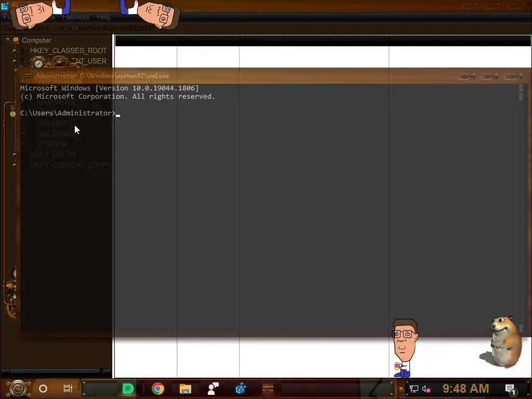Open the green app icon in taskbar
Image resolution: width=532 pixels, height=399 pixels.
click(128, 389)
